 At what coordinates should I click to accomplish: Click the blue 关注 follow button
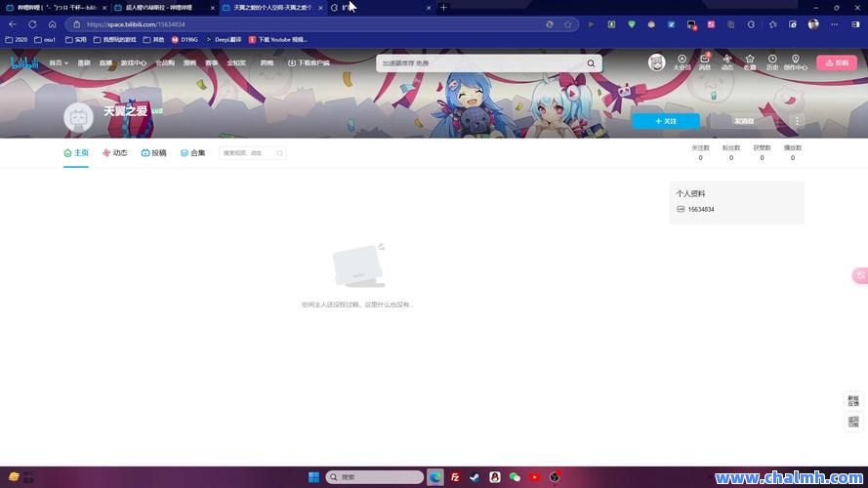[665, 121]
